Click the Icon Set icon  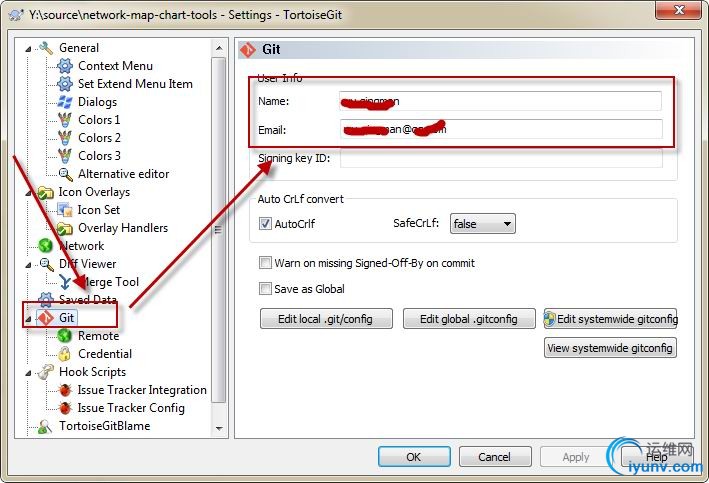[65, 210]
